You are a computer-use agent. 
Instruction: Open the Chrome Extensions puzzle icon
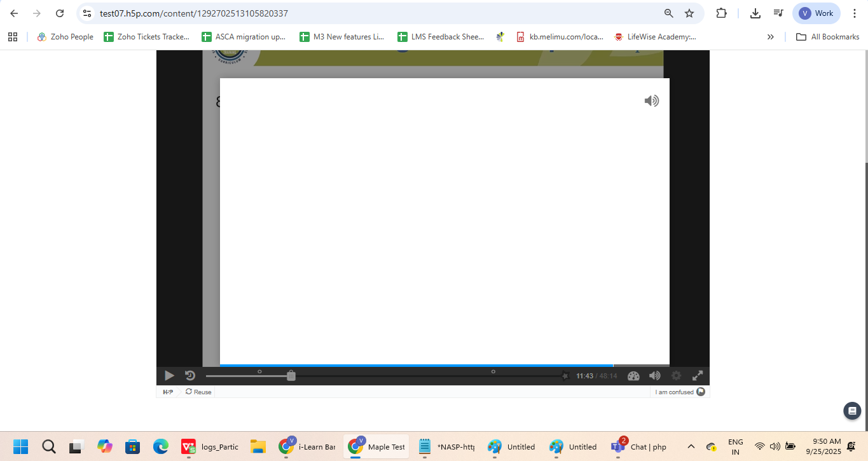point(721,13)
